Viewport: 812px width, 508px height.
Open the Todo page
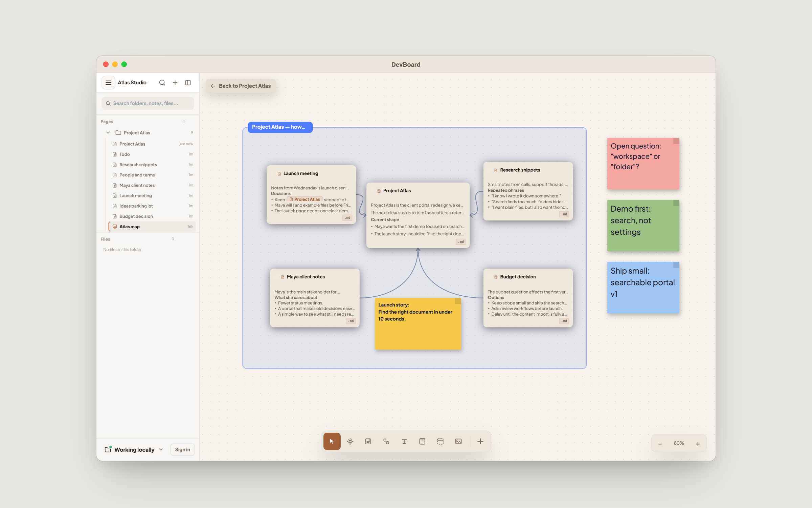[x=152, y=154]
